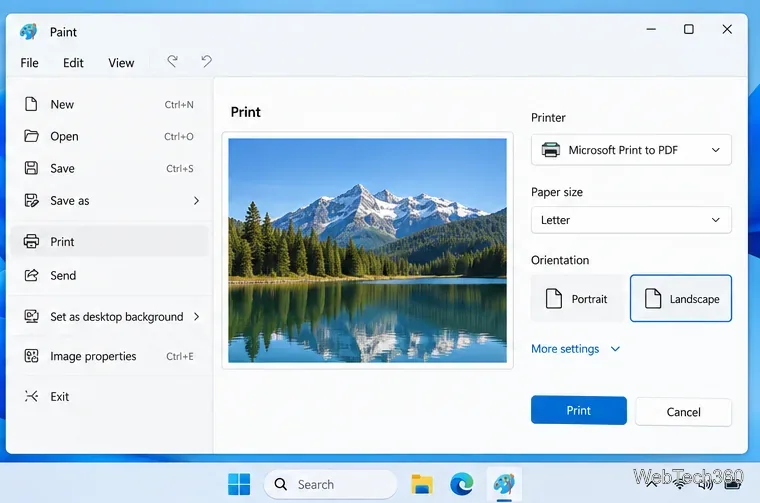Click the Exit icon in File menu
This screenshot has width=760, height=503.
pos(31,396)
